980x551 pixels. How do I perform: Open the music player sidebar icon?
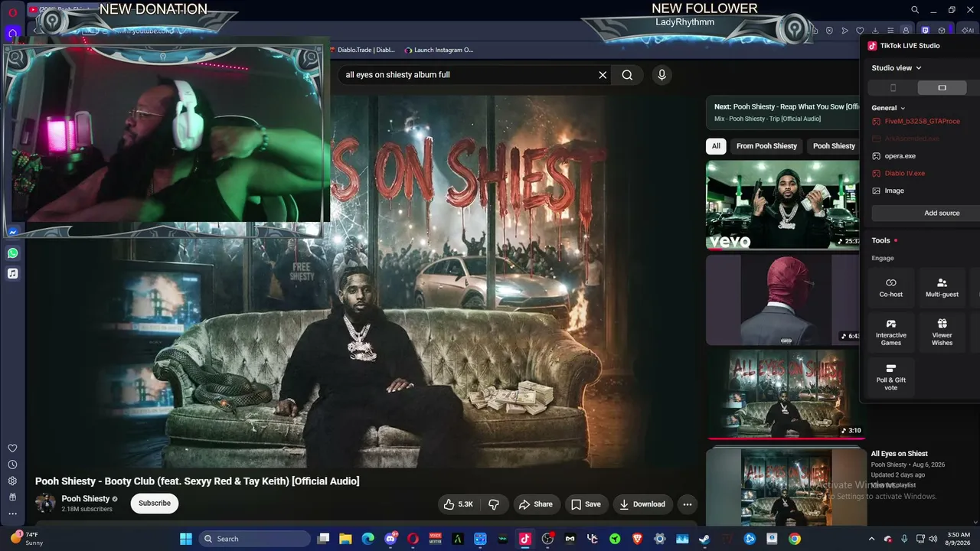click(x=12, y=273)
